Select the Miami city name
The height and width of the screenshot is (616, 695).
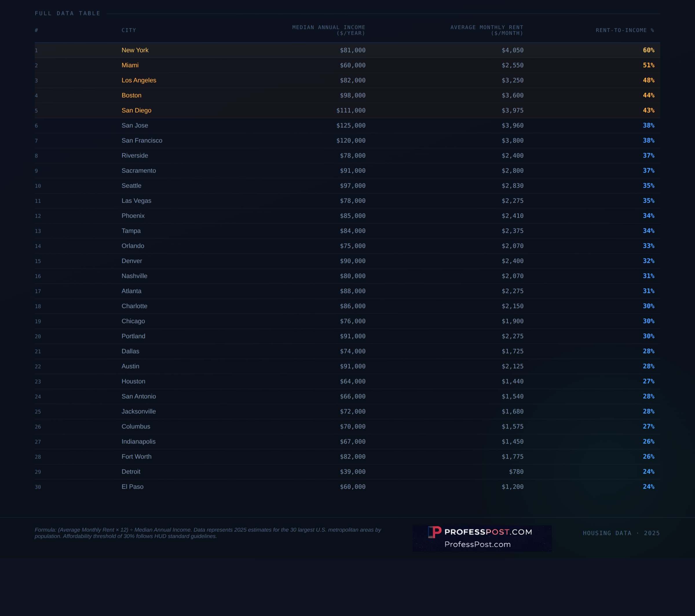130,65
